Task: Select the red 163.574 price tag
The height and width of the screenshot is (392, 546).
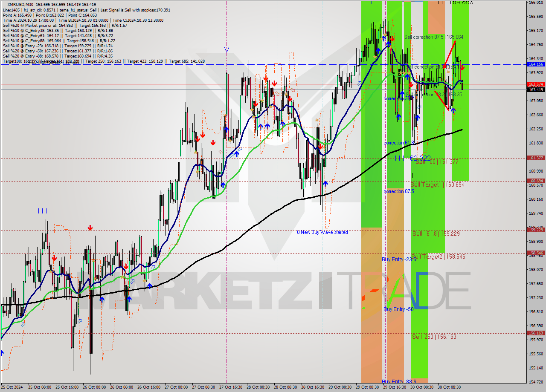Action: click(x=536, y=84)
